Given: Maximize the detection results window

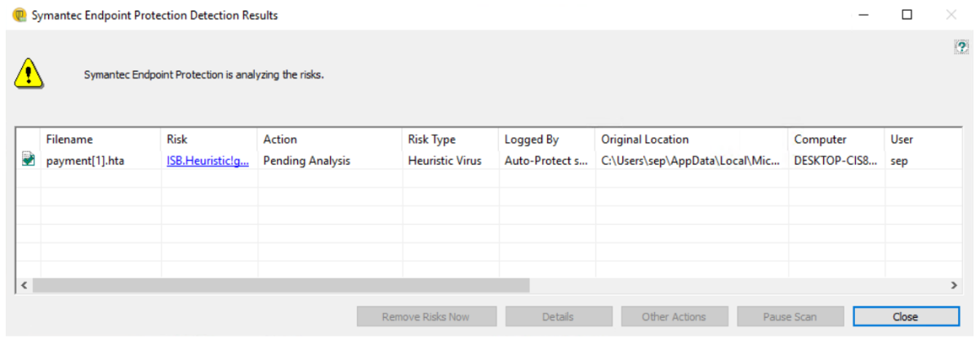Looking at the screenshot, I should click(x=906, y=15).
